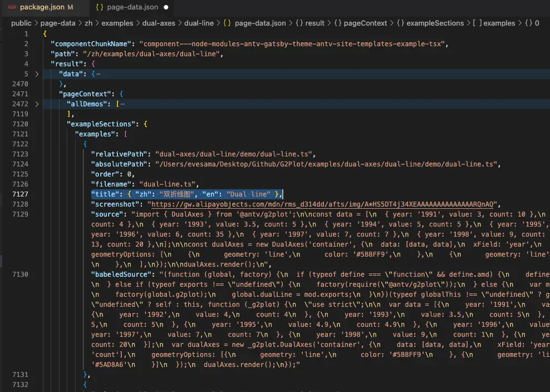Click the npm icon on package.json tab
This screenshot has width=550, height=392.
pos(12,7)
